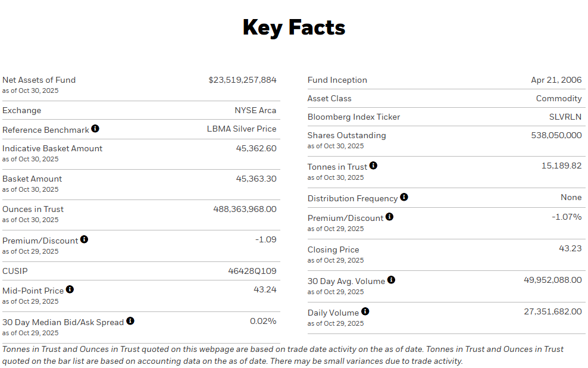Screen dimensions: 588x368
Task: Click the Fund Inception date Apr 21, 2006
Action: [556, 80]
